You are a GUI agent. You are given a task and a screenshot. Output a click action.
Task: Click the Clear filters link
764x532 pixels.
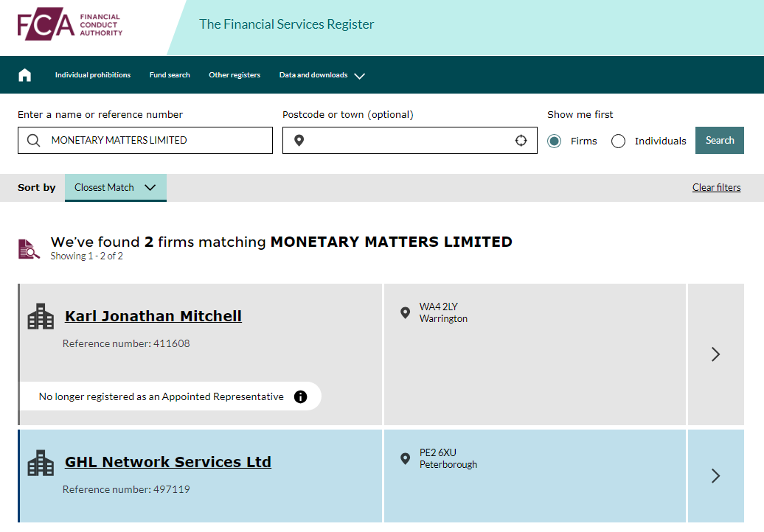(716, 187)
